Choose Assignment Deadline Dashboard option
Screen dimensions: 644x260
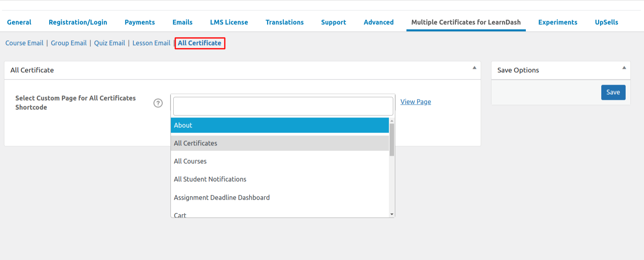click(279, 197)
